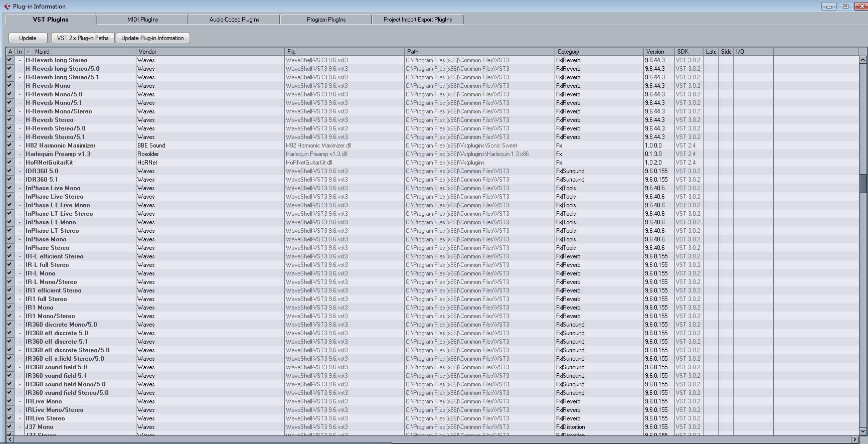Image resolution: width=868 pixels, height=444 pixels.
Task: Minimize the Plug-in Information window
Action: pos(829,7)
